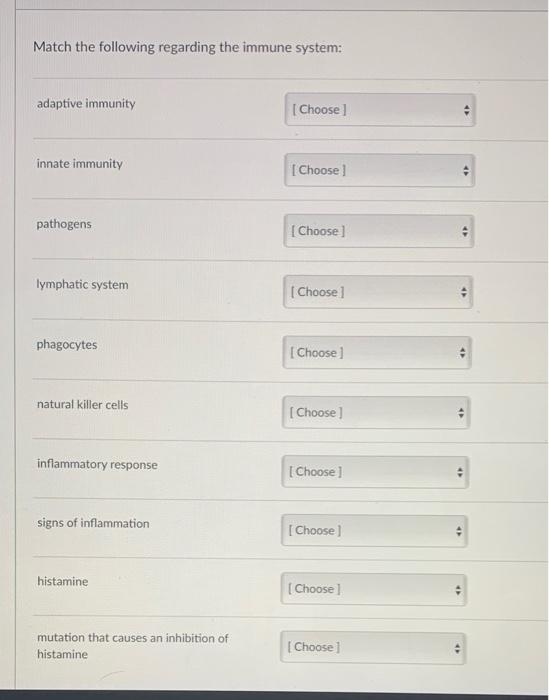Open the signs of inflammation Choose dropdown

(x=374, y=531)
